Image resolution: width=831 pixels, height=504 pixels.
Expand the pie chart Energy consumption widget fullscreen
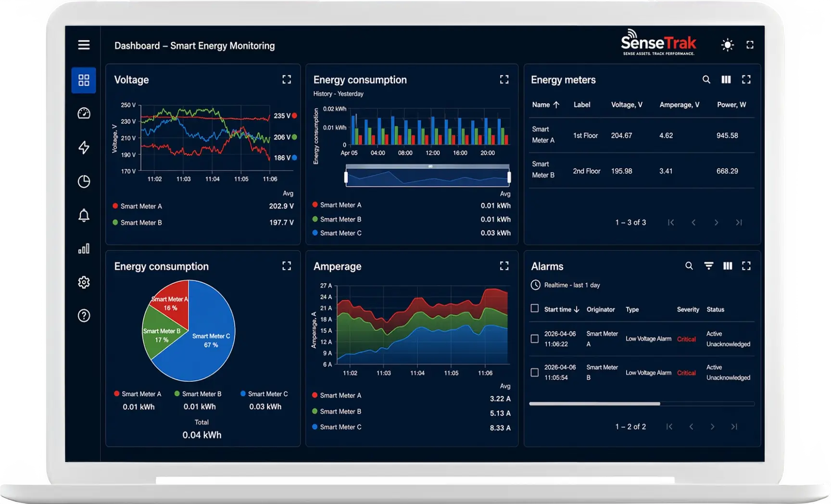[287, 266]
